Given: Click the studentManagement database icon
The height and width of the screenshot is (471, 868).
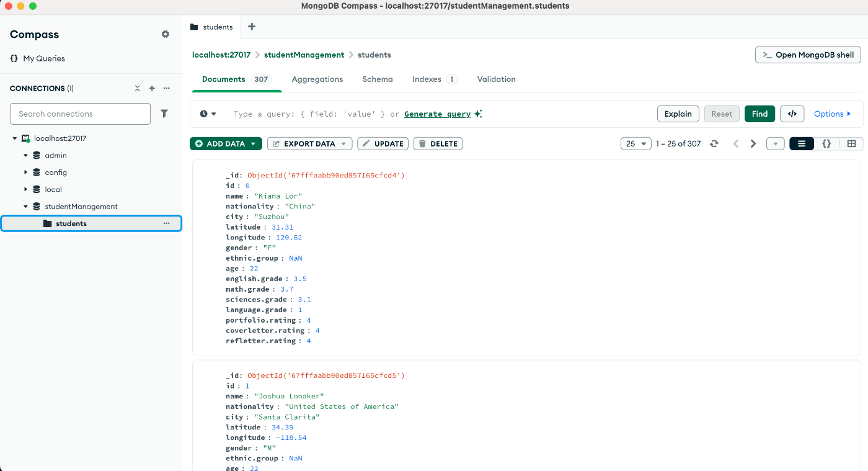Looking at the screenshot, I should click(x=37, y=207).
